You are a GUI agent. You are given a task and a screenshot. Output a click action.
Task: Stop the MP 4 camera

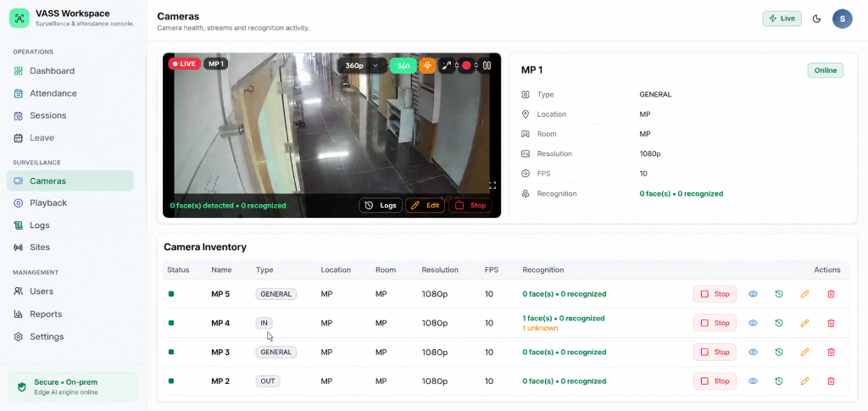[715, 323]
